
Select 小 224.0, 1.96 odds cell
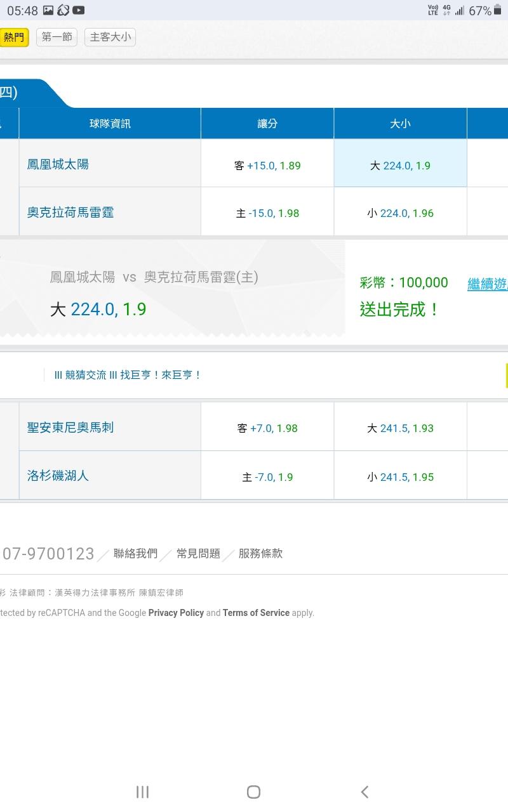pyautogui.click(x=400, y=213)
